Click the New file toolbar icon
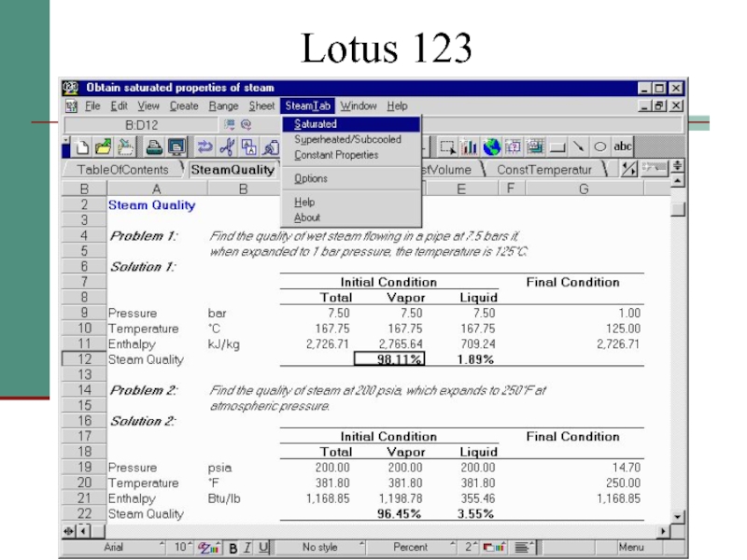Viewport: 747px width, 560px height. 82,147
